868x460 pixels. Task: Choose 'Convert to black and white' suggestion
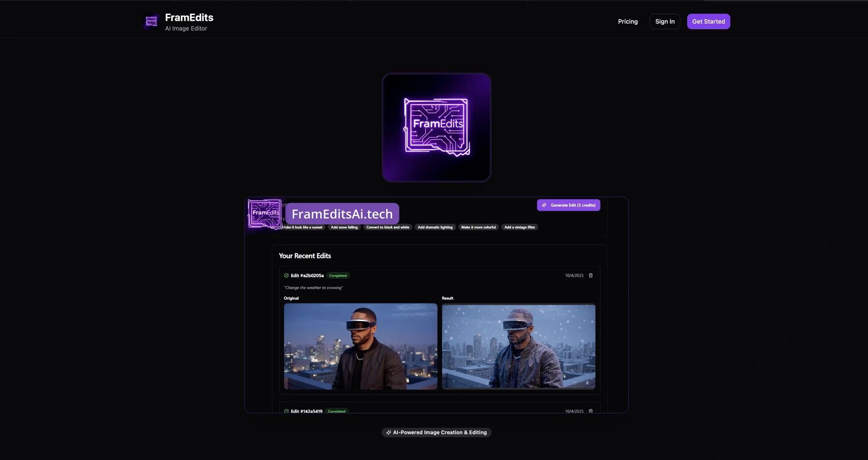tap(387, 227)
